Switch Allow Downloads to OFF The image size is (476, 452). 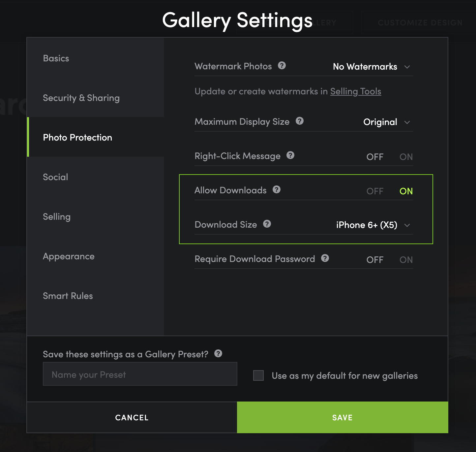pyautogui.click(x=375, y=191)
